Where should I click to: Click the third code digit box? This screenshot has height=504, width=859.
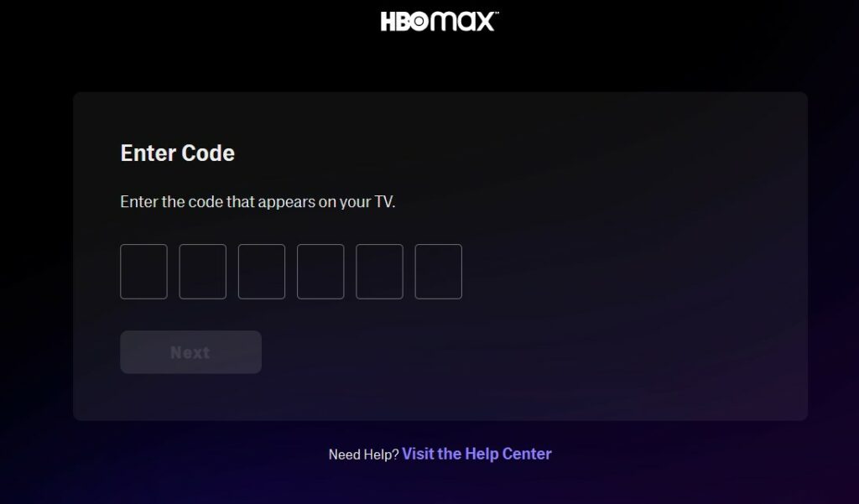pyautogui.click(x=262, y=272)
